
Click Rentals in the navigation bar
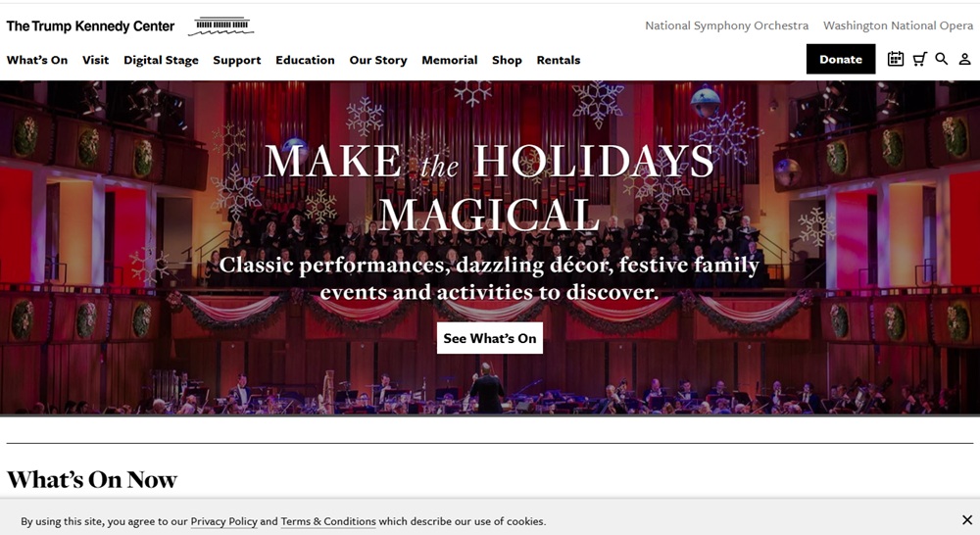pos(559,61)
